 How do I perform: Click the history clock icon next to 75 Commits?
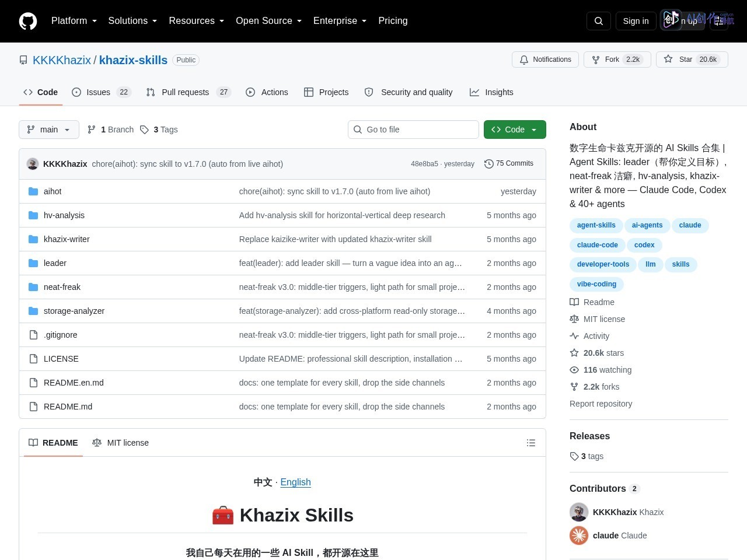489,164
